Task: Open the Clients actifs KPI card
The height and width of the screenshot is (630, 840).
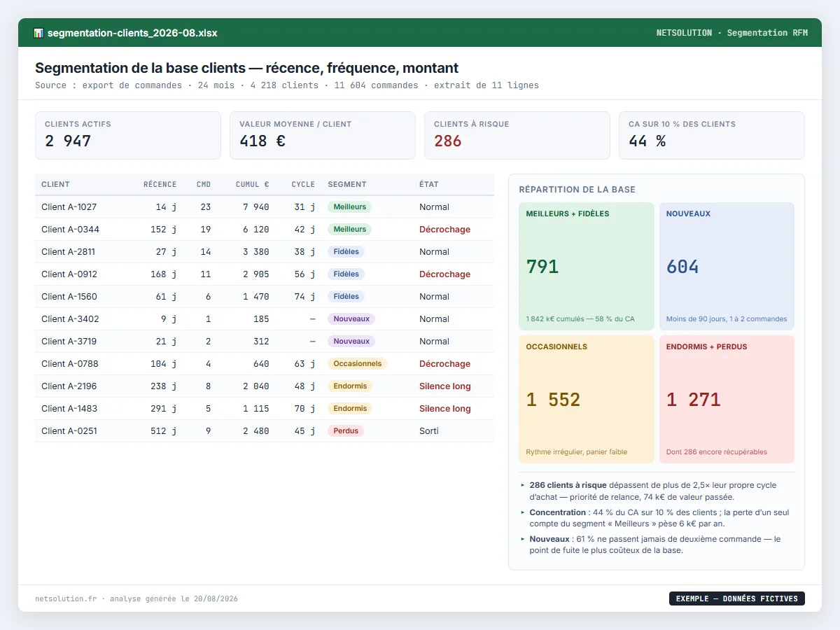Action: click(128, 136)
